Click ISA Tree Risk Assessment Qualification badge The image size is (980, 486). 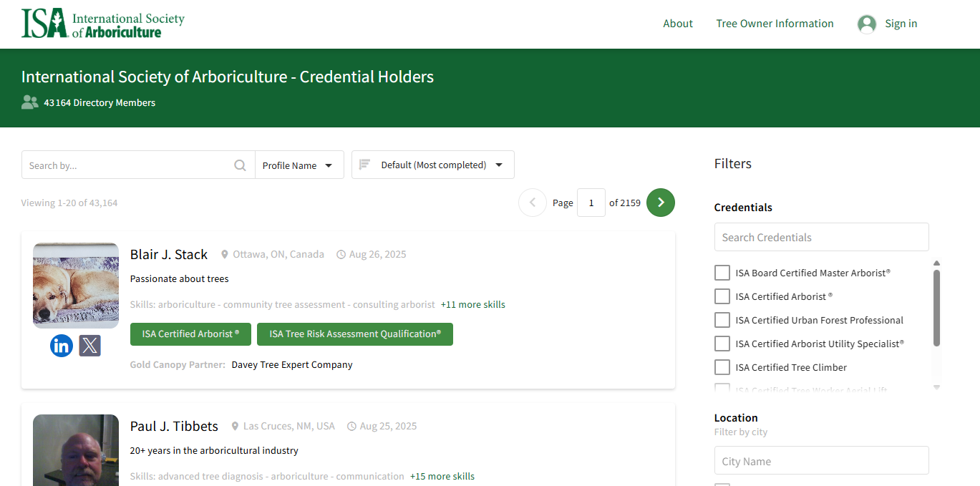355,334
